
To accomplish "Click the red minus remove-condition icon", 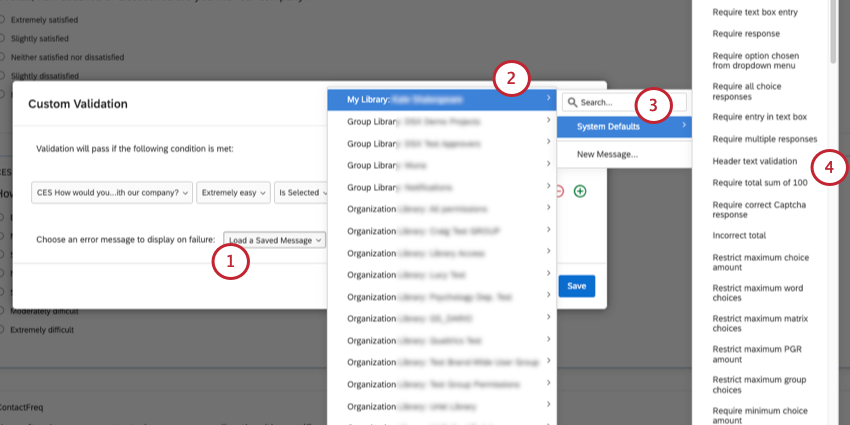I will point(559,191).
